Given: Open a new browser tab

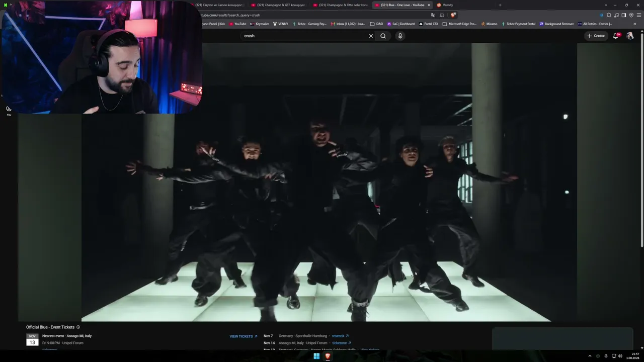Looking at the screenshot, I should tap(500, 5).
